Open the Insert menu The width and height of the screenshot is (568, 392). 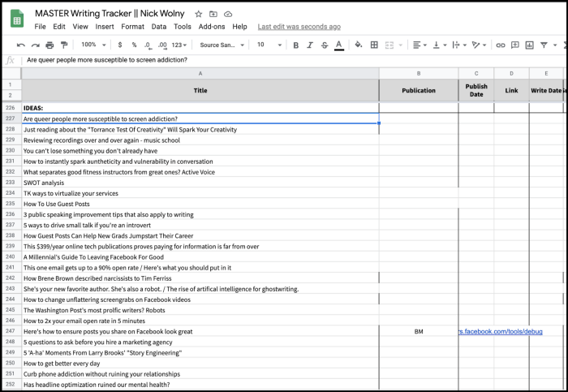(105, 27)
